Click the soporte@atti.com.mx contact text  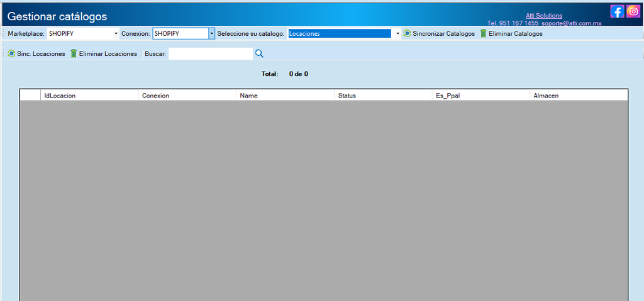572,23
